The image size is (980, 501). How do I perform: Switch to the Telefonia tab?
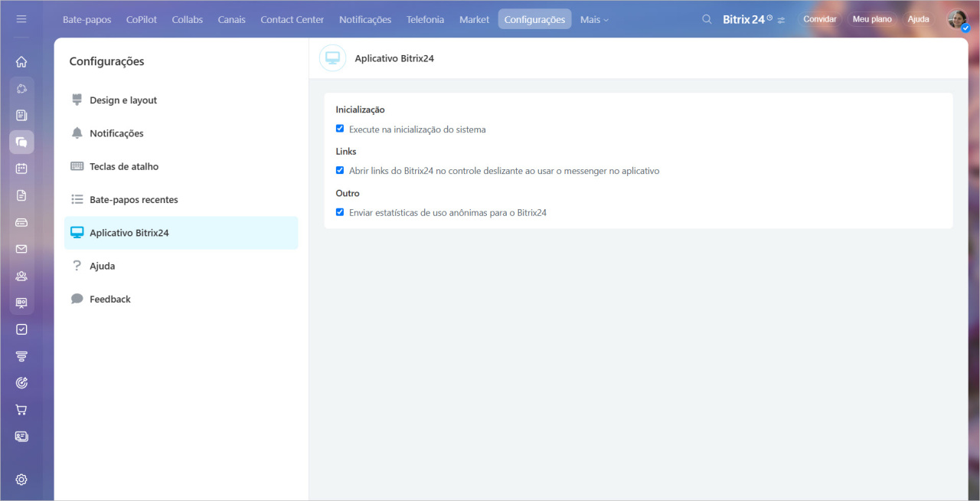pyautogui.click(x=425, y=20)
